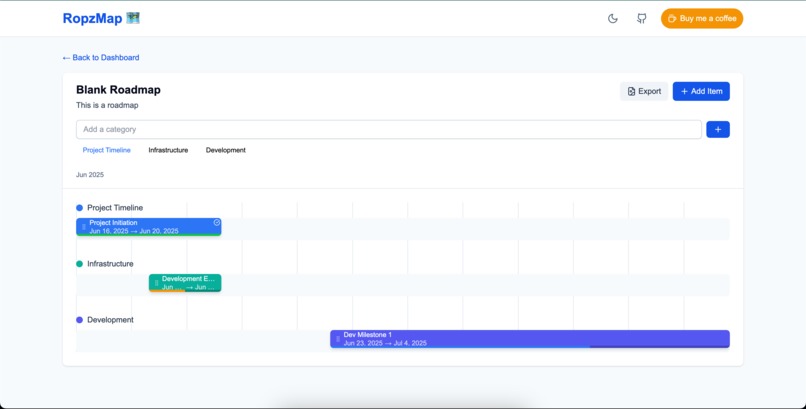Select the Development category filter
Image resolution: width=806 pixels, height=409 pixels.
coord(226,150)
